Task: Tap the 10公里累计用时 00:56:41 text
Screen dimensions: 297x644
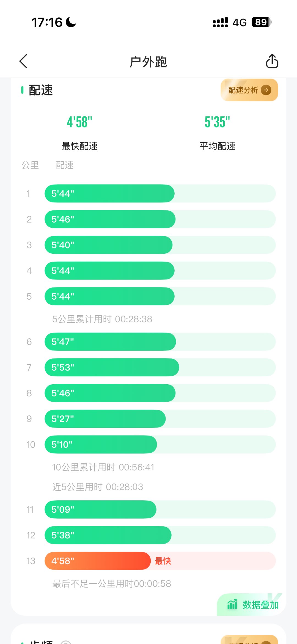Action: pyautogui.click(x=103, y=467)
